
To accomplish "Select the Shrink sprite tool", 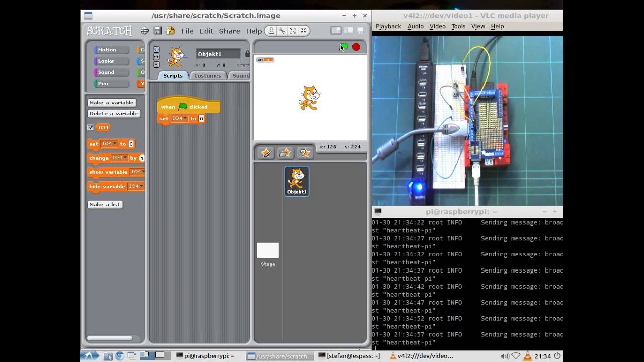I will (x=303, y=31).
